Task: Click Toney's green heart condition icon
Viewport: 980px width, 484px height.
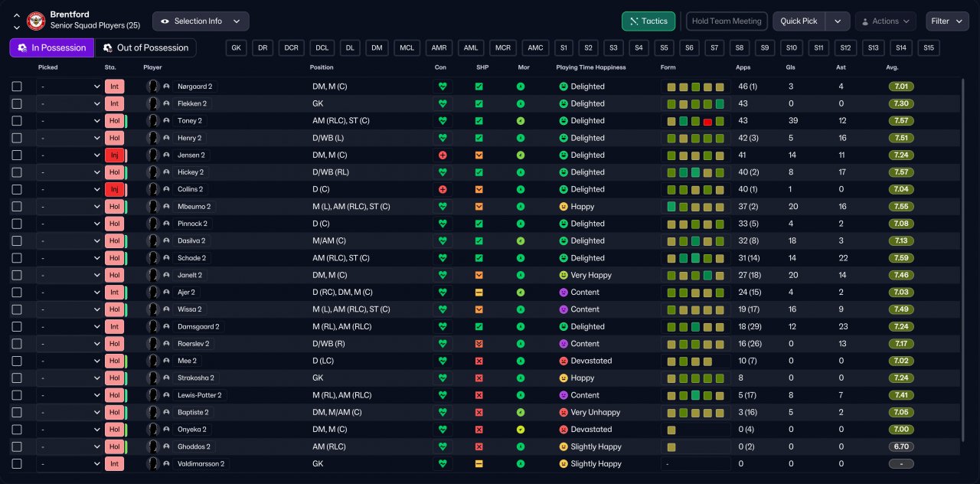Action: [442, 121]
